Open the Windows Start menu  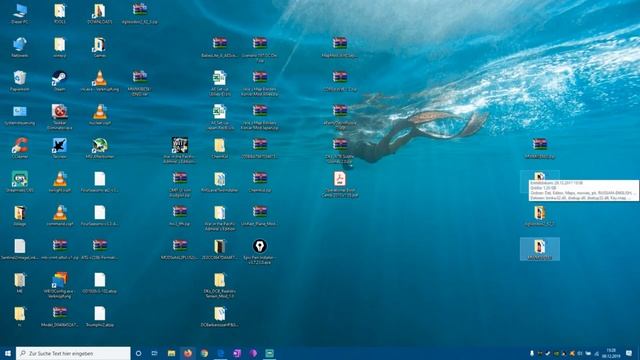[7, 353]
